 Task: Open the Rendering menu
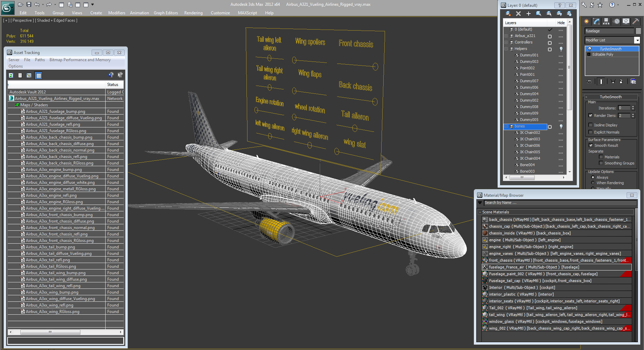(x=194, y=13)
